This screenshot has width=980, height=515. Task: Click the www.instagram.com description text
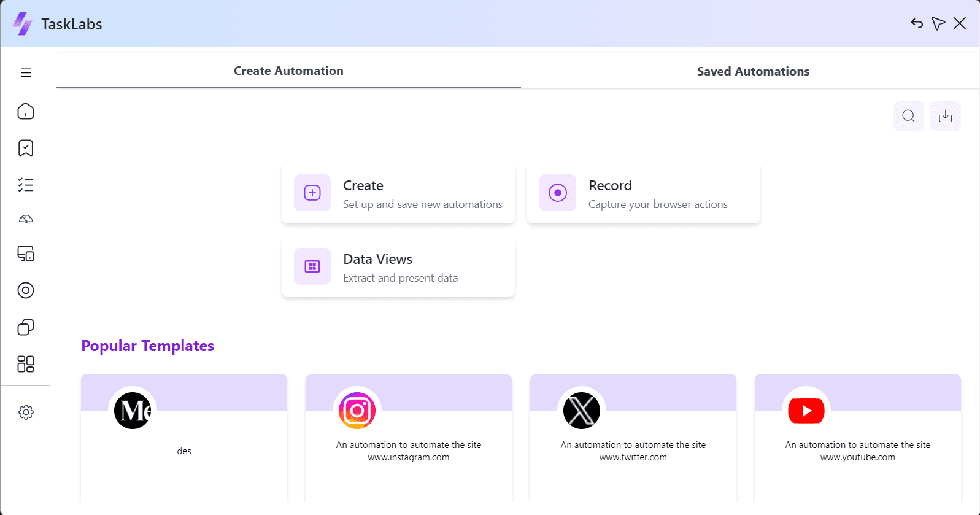pyautogui.click(x=409, y=451)
